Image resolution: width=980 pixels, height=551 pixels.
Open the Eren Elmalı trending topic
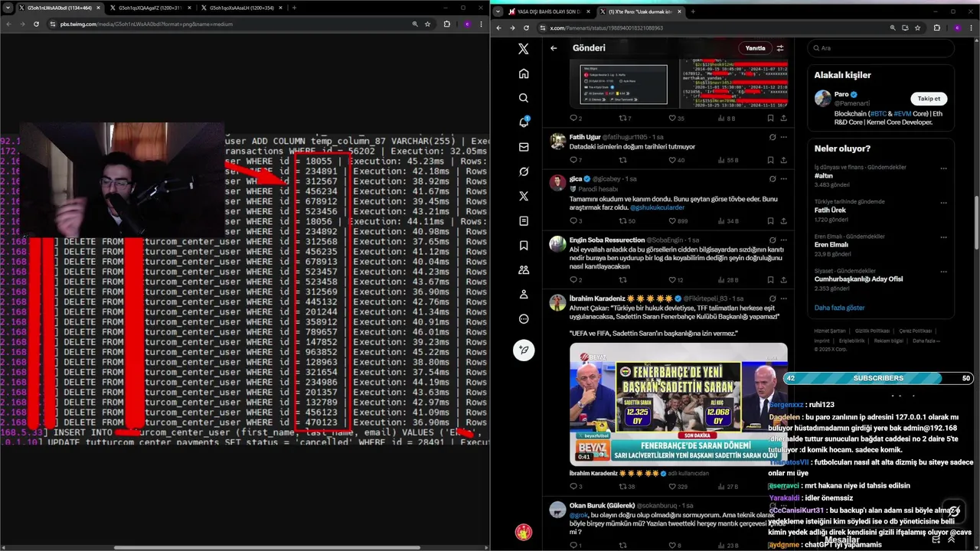[x=833, y=245]
